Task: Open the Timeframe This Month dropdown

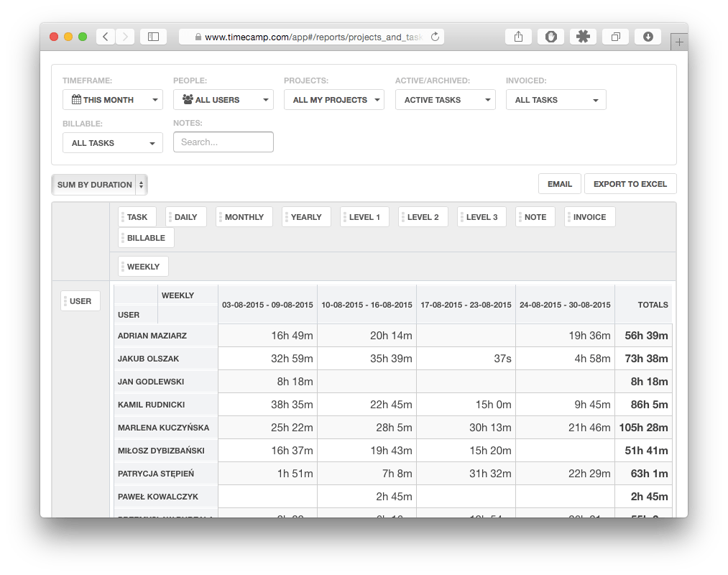Action: [113, 100]
